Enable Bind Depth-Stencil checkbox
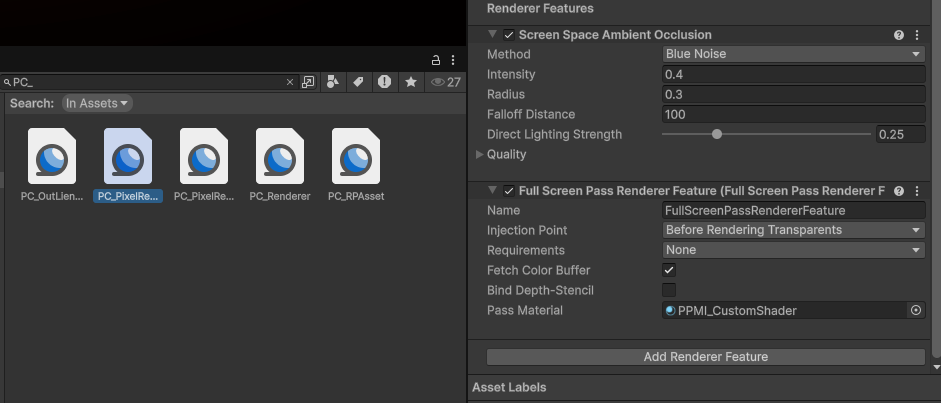This screenshot has height=403, width=941. tap(669, 290)
